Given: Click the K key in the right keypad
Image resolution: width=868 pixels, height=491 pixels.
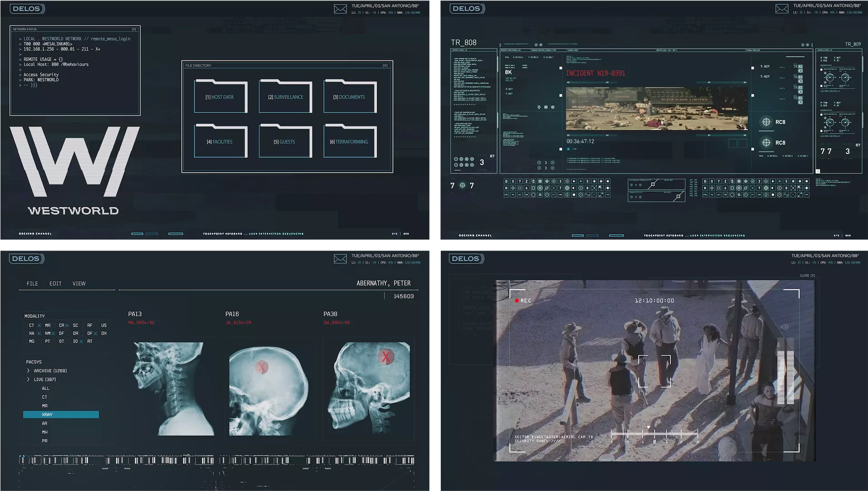Looking at the screenshot, I should tap(705, 188).
